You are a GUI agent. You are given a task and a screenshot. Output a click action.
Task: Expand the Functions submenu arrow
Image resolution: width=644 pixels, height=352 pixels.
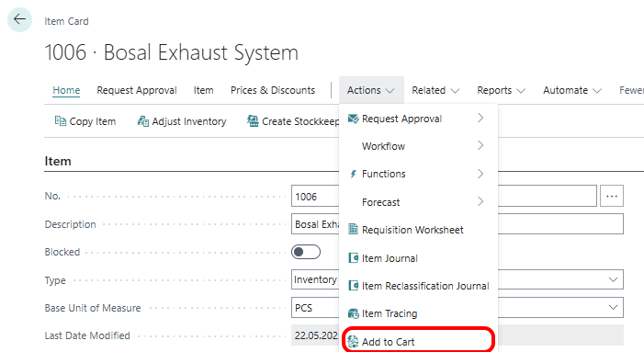480,174
